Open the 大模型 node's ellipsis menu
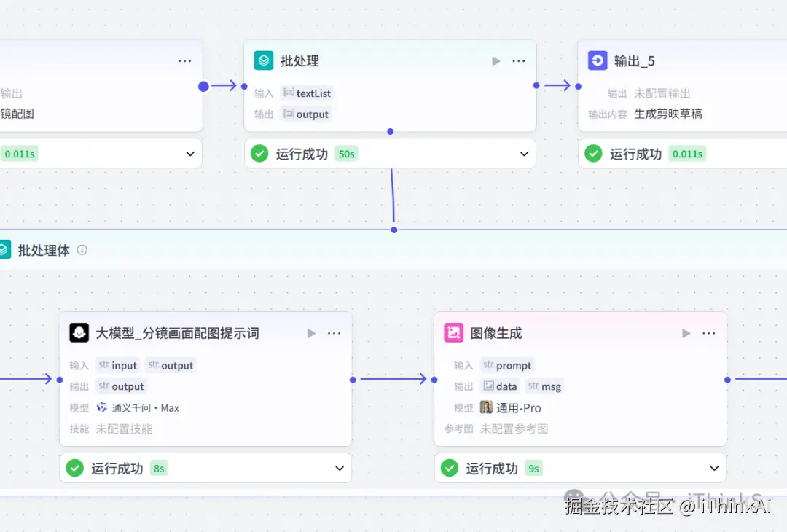Image resolution: width=787 pixels, height=532 pixels. coord(334,332)
